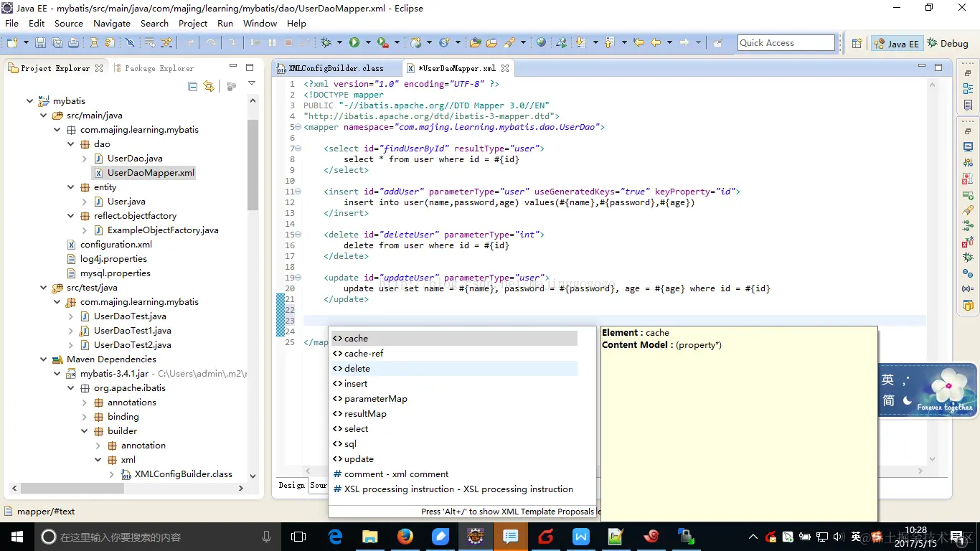Viewport: 980px width, 551px height.
Task: Open Task View on the taskbar
Action: (x=298, y=536)
